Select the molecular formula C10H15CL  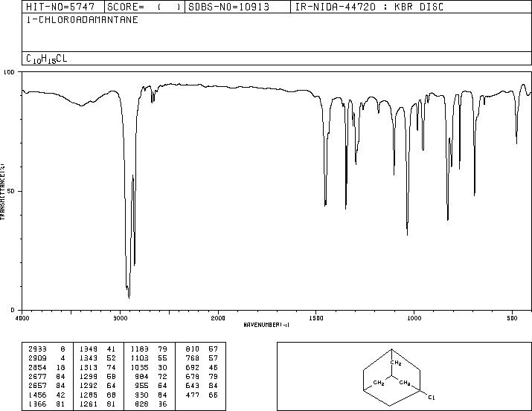tap(46, 59)
